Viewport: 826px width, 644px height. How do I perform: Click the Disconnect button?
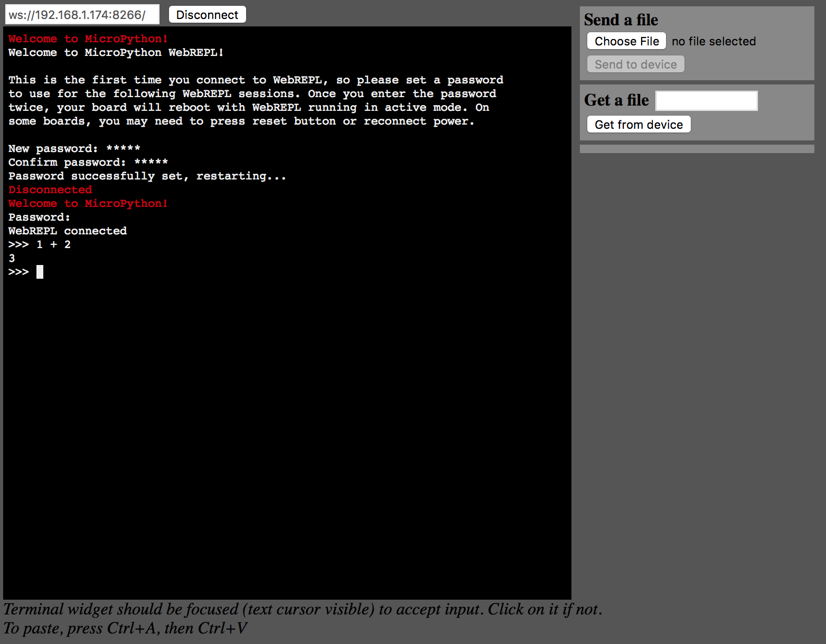coord(207,15)
